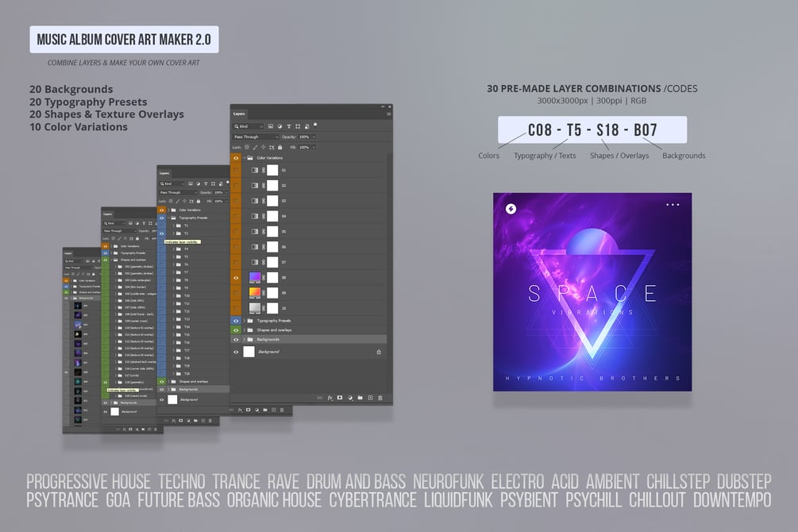This screenshot has width=798, height=532.
Task: Show color variation layer 01 via its eye slot
Action: pyautogui.click(x=236, y=170)
